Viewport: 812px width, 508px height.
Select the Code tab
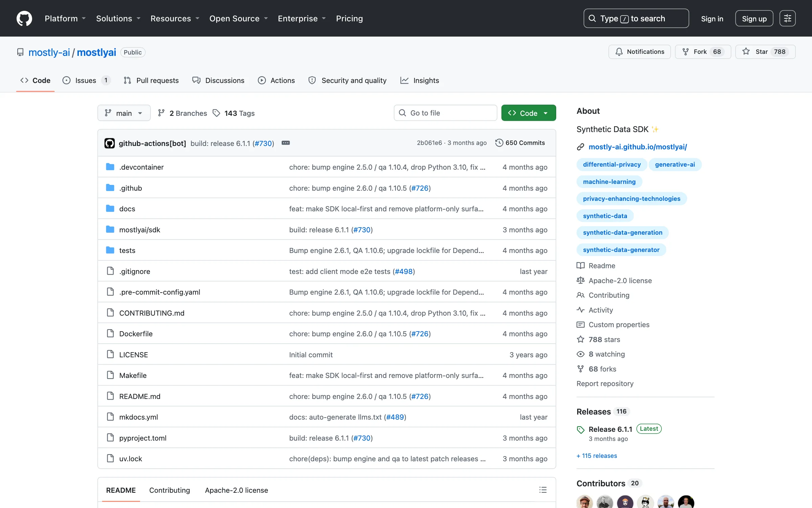tap(35, 80)
